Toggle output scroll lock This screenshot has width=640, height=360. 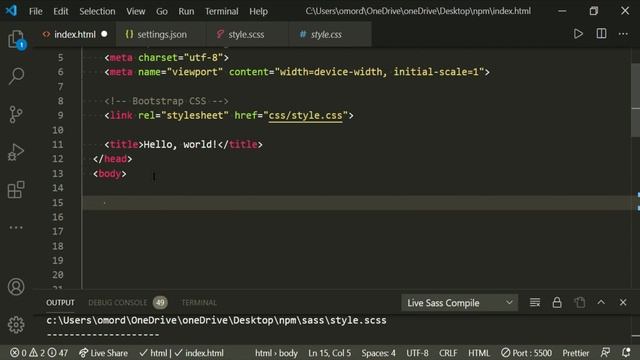click(x=557, y=302)
